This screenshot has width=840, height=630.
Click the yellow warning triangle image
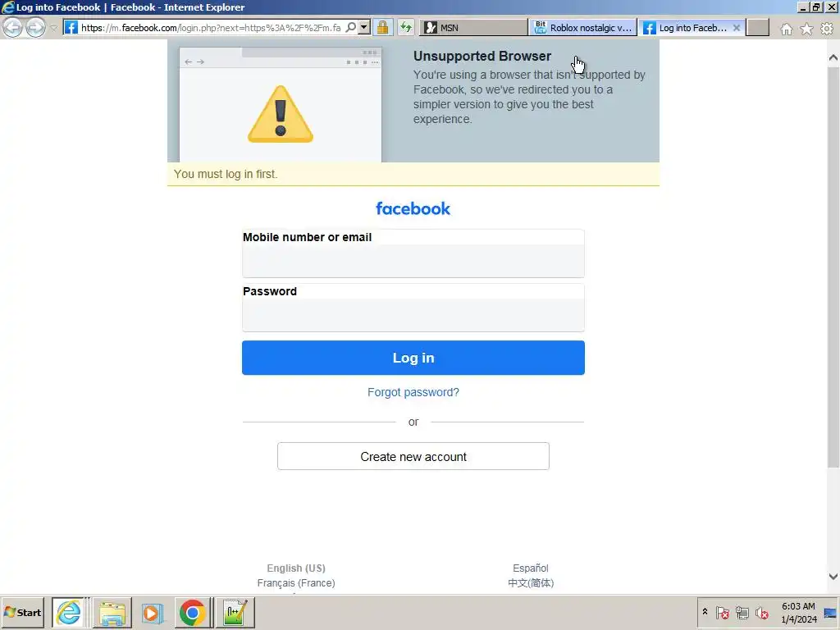pos(281,114)
